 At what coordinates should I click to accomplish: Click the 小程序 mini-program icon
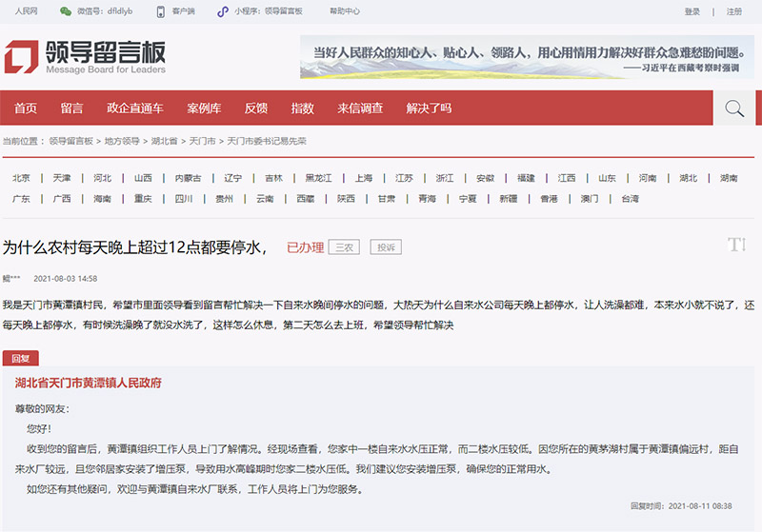[223, 12]
